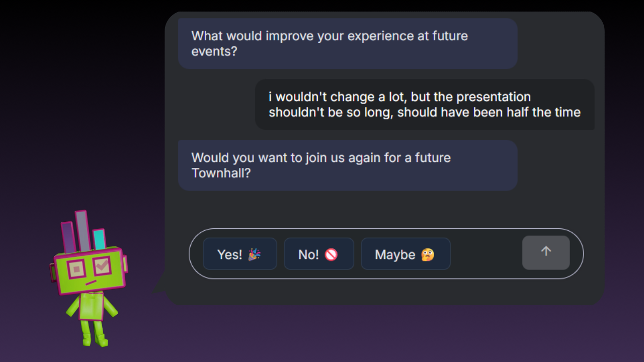Click the robot mascot's green torso
This screenshot has width=644, height=362.
[92, 306]
